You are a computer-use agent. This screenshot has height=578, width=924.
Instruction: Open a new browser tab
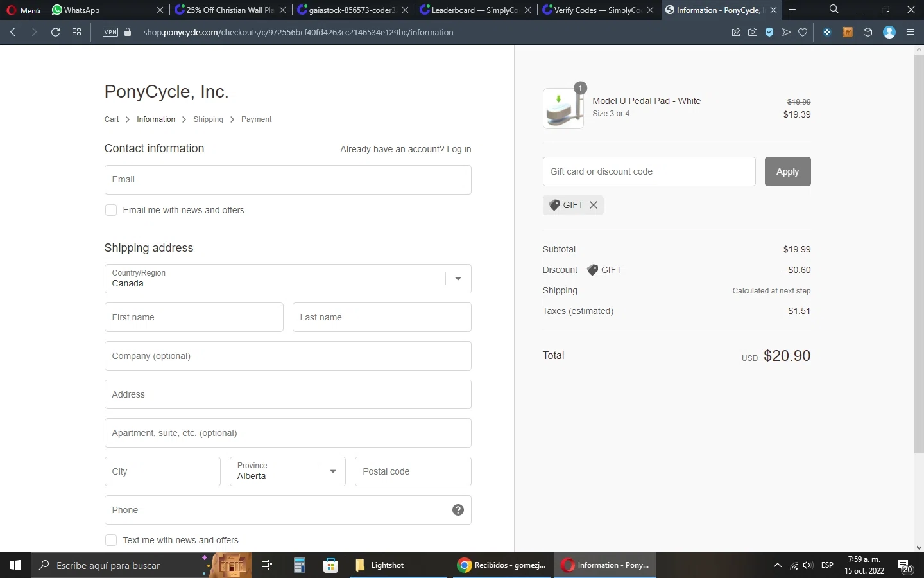point(792,10)
